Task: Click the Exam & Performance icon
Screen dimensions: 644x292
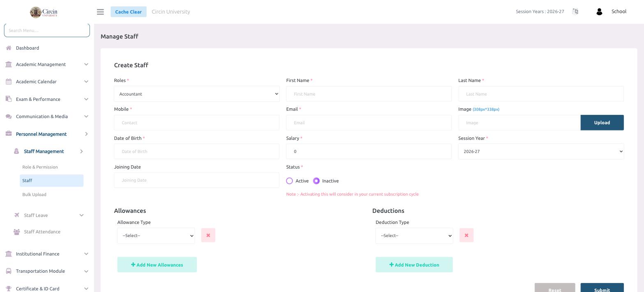Action: pos(9,99)
